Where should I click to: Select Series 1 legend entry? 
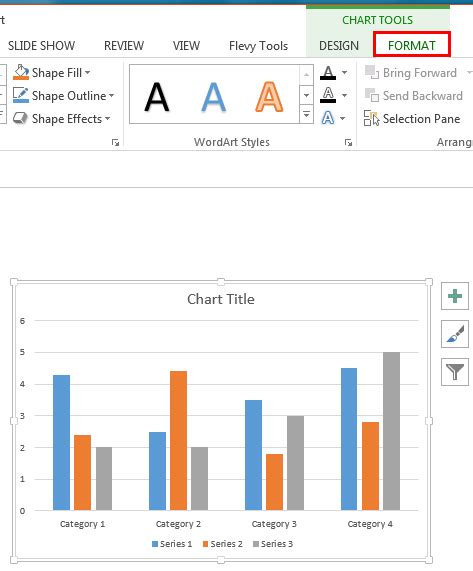(172, 544)
